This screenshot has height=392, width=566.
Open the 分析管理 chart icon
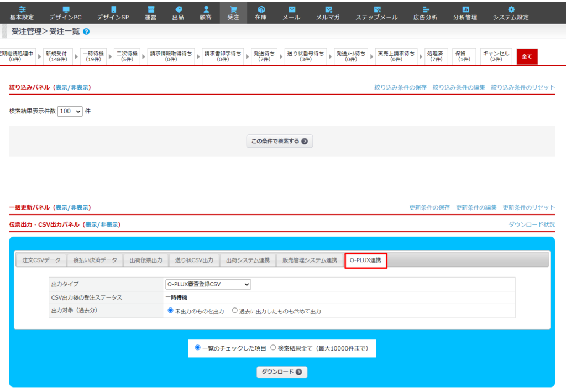coord(465,9)
